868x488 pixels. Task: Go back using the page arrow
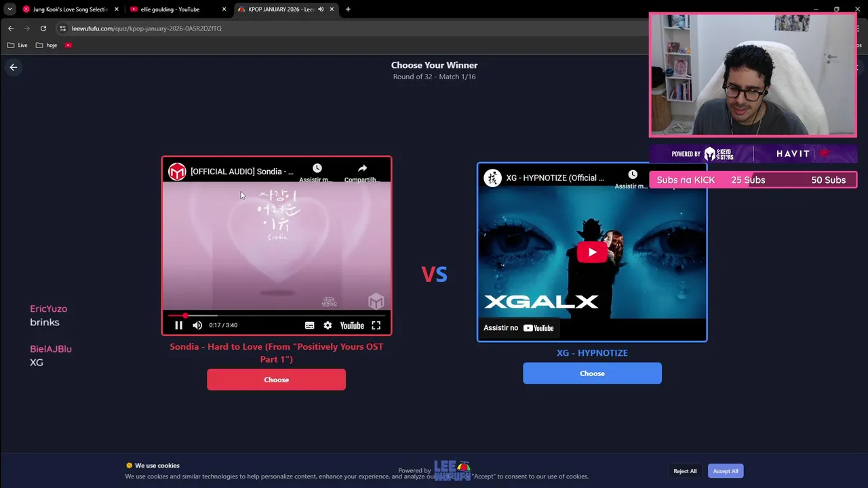(14, 67)
